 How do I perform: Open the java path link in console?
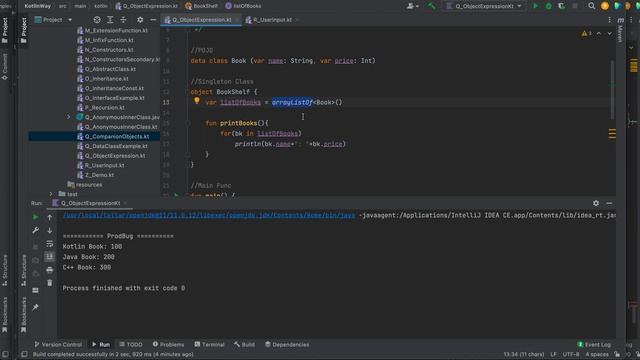click(209, 215)
